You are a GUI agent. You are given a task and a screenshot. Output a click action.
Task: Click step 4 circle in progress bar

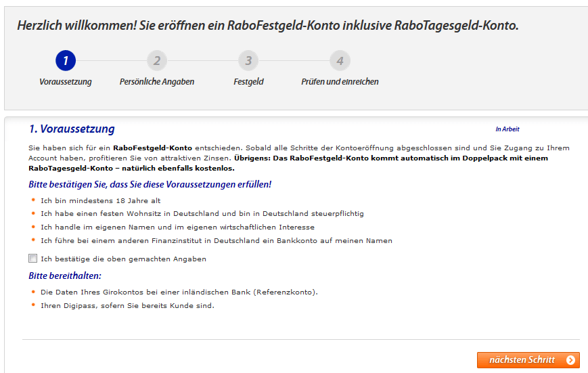[x=340, y=60]
